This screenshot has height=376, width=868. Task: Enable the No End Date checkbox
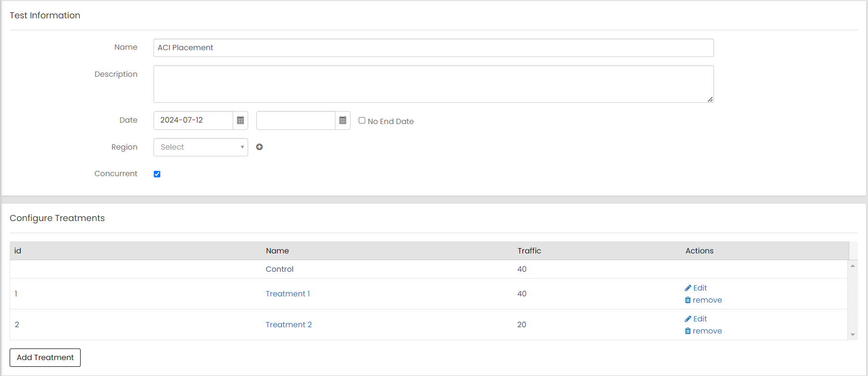tap(362, 121)
